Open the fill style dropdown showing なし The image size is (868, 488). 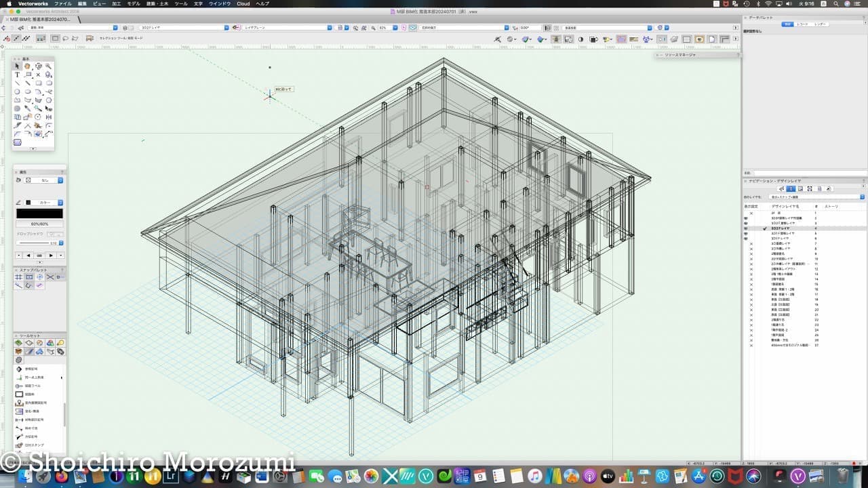click(x=45, y=180)
